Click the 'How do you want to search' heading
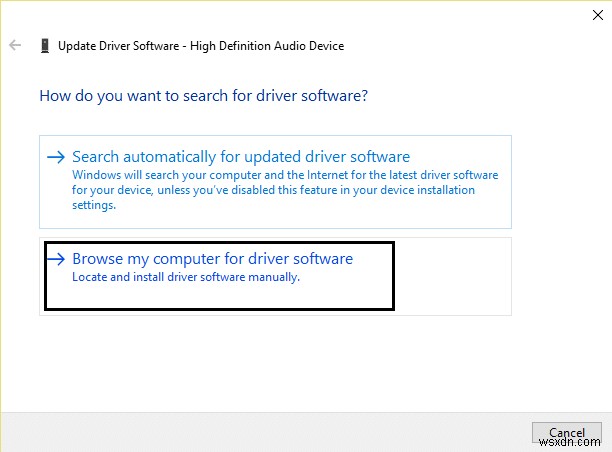 (203, 96)
